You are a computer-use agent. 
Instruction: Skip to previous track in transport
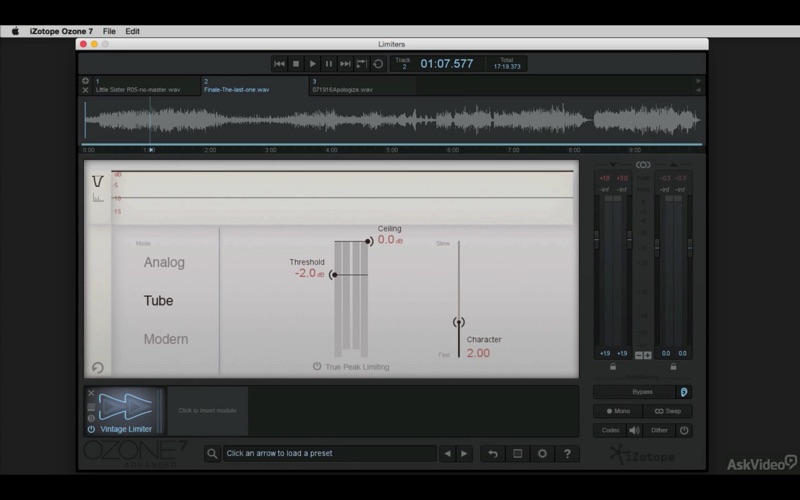coord(280,64)
